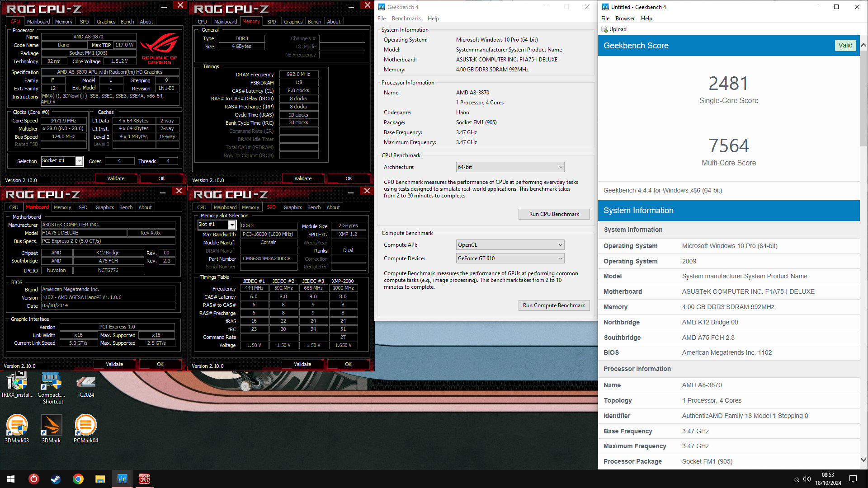Switch to Memory tab in bottom-right CPU-Z
The width and height of the screenshot is (868, 488).
(x=250, y=207)
